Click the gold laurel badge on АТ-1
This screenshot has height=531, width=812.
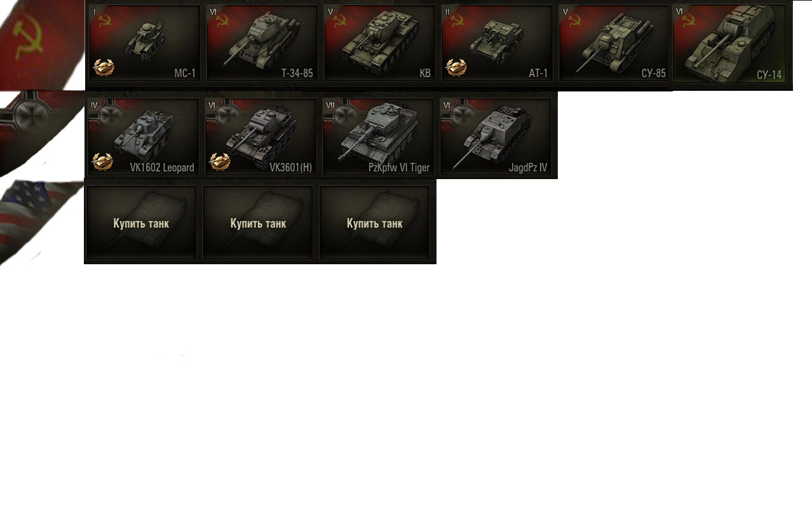(x=456, y=68)
